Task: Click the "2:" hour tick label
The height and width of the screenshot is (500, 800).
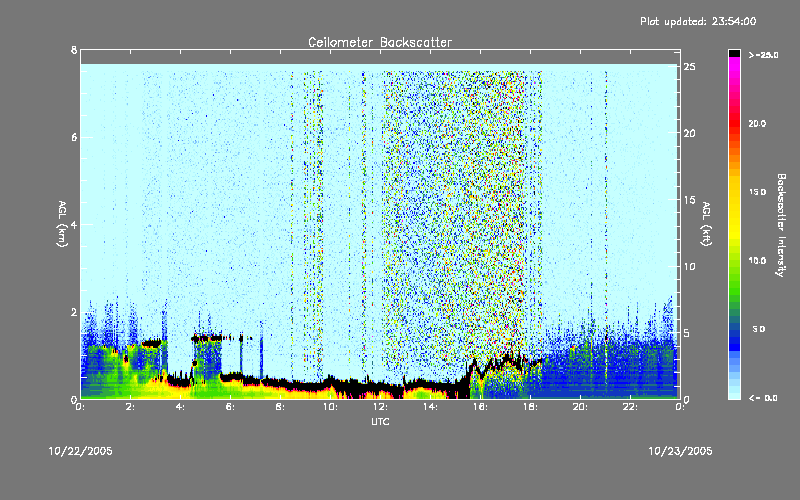Action: pyautogui.click(x=130, y=407)
